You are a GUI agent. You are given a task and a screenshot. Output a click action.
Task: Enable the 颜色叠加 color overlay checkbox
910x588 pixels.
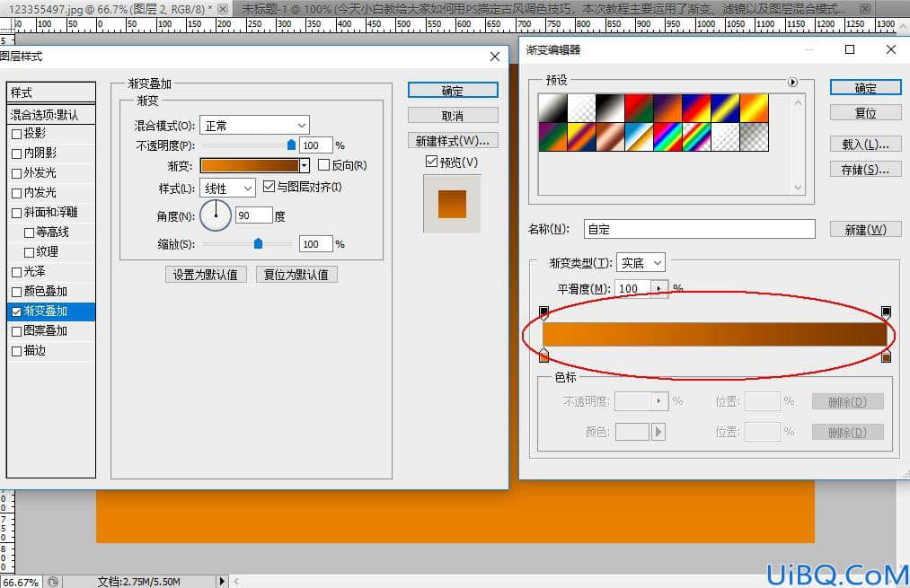(17, 292)
